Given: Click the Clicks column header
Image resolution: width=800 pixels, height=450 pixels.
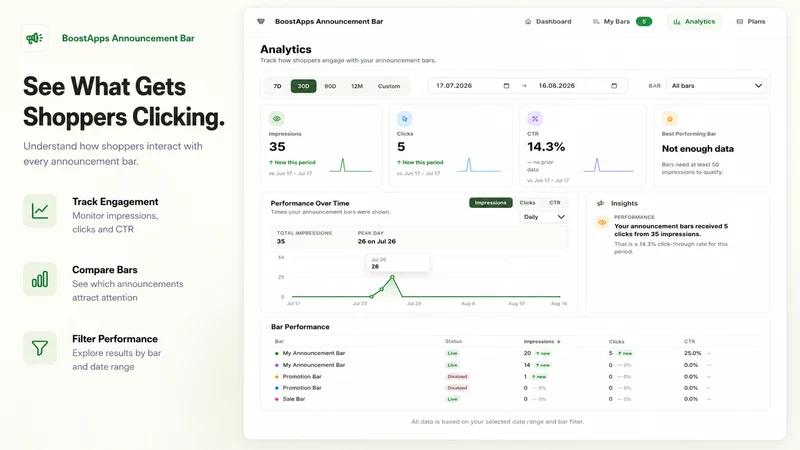Looking at the screenshot, I should [616, 341].
